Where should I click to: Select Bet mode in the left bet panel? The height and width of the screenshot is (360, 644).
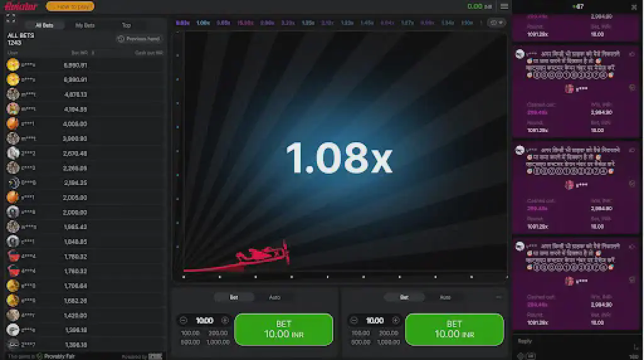234,297
